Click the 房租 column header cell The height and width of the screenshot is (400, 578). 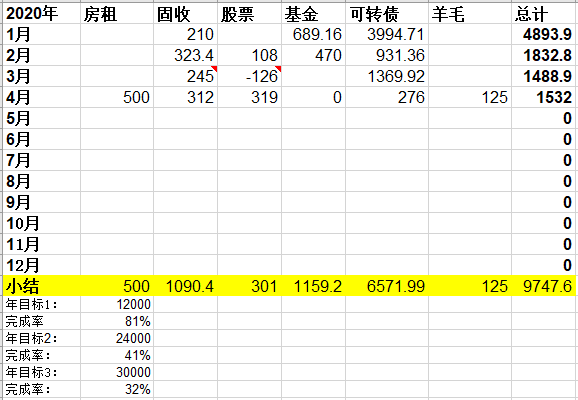tap(117, 14)
